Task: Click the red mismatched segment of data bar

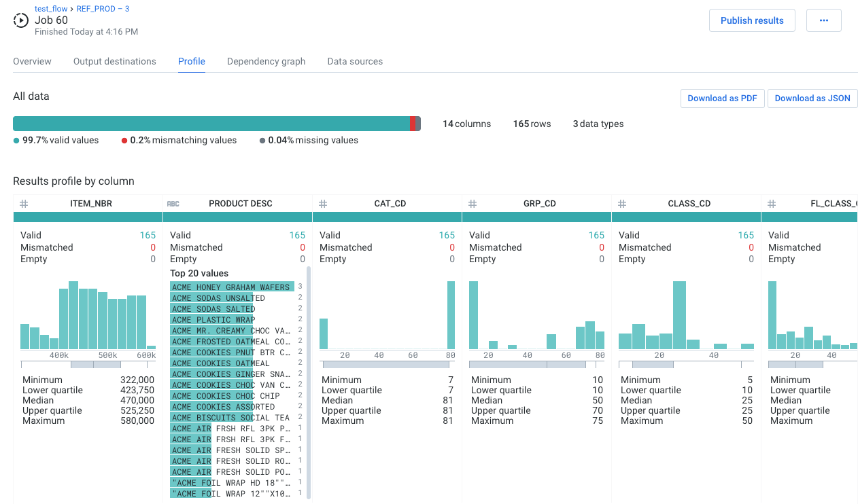Action: click(413, 124)
